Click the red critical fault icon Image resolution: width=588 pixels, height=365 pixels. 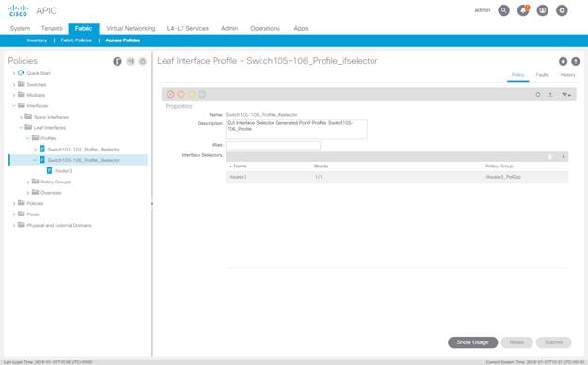click(x=170, y=94)
